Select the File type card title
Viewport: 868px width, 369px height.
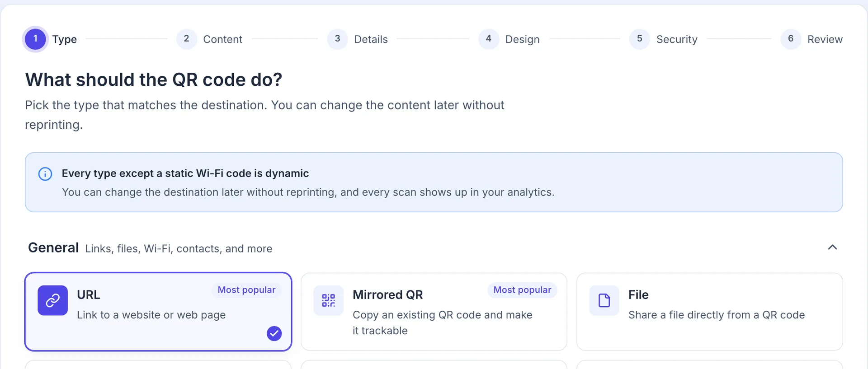click(638, 295)
